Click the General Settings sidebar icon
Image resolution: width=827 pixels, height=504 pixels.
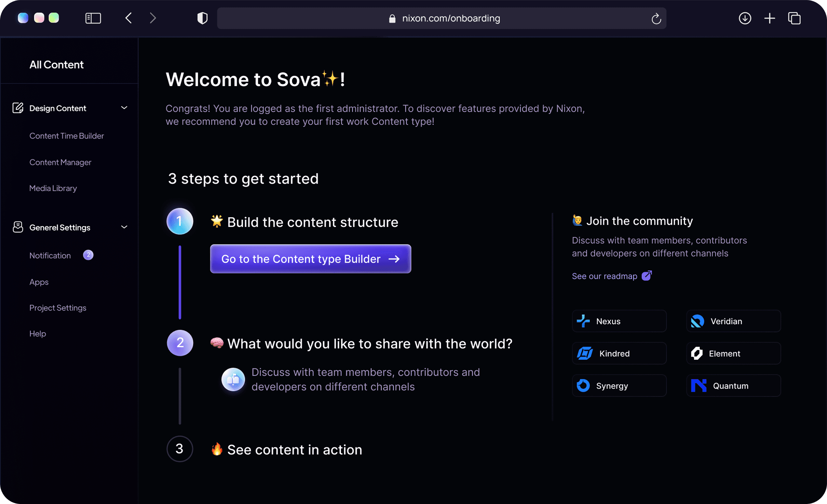pos(18,227)
